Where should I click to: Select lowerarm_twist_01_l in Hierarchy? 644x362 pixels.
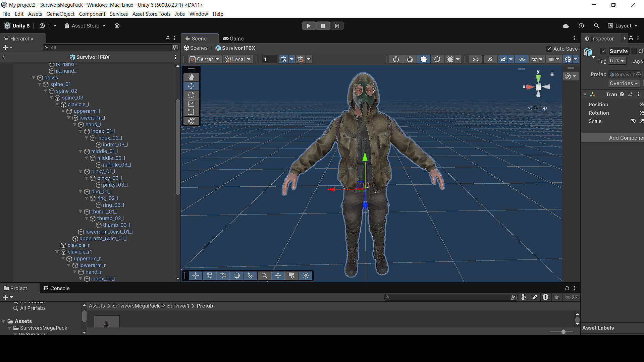pos(109,232)
